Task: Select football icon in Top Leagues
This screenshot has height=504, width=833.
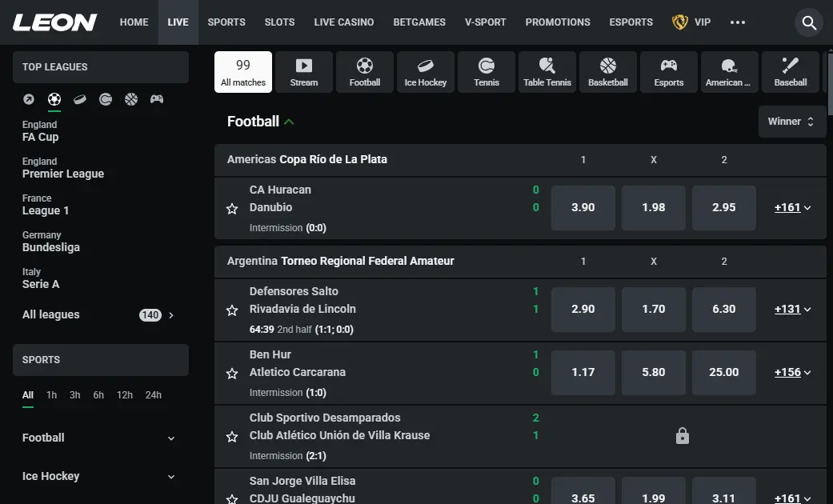Action: pos(54,99)
